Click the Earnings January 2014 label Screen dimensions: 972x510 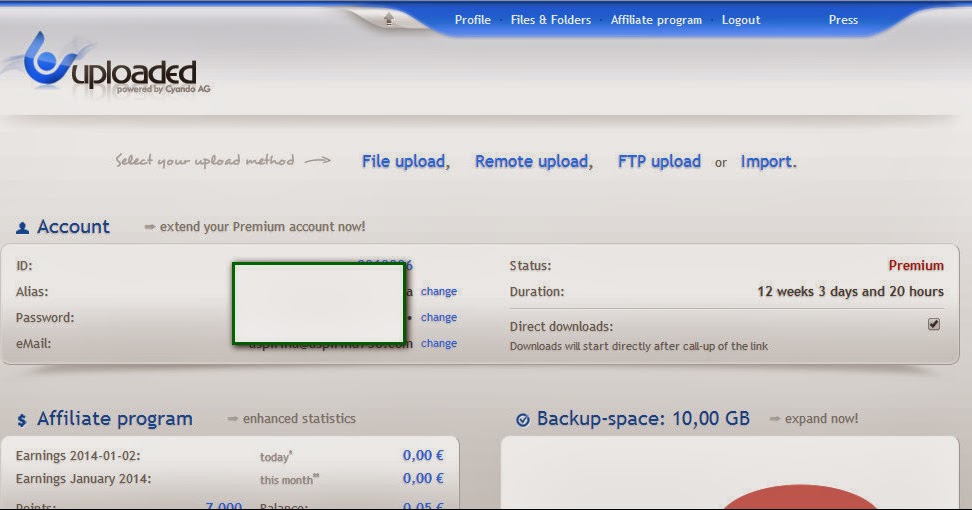click(83, 479)
